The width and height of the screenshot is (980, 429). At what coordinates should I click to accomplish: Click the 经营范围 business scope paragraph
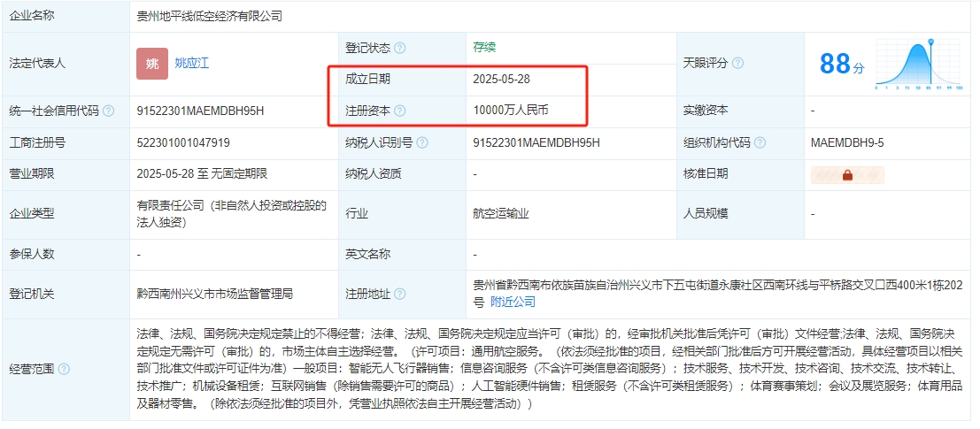[x=550, y=369]
